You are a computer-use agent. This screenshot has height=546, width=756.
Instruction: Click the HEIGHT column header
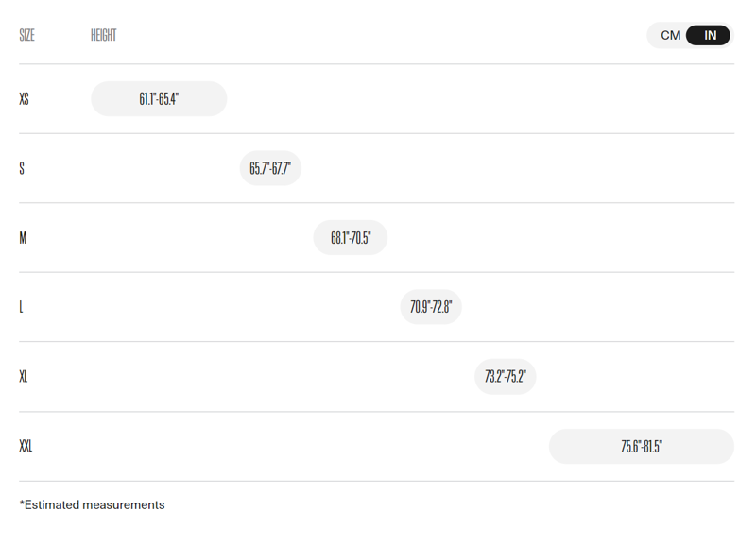(x=103, y=36)
